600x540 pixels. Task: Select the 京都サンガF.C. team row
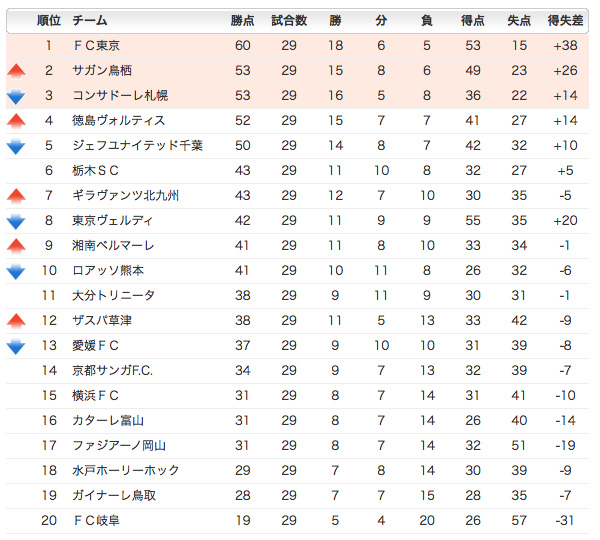click(x=297, y=370)
